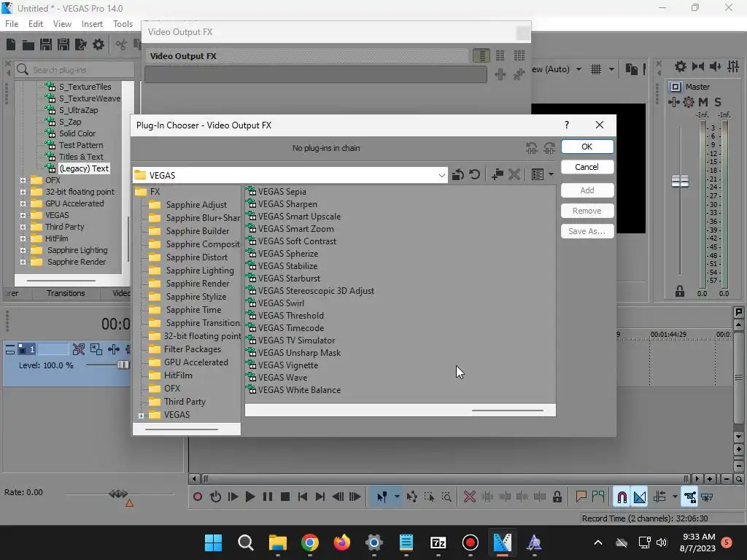
Task: Click the Loop Playback icon
Action: click(x=215, y=497)
